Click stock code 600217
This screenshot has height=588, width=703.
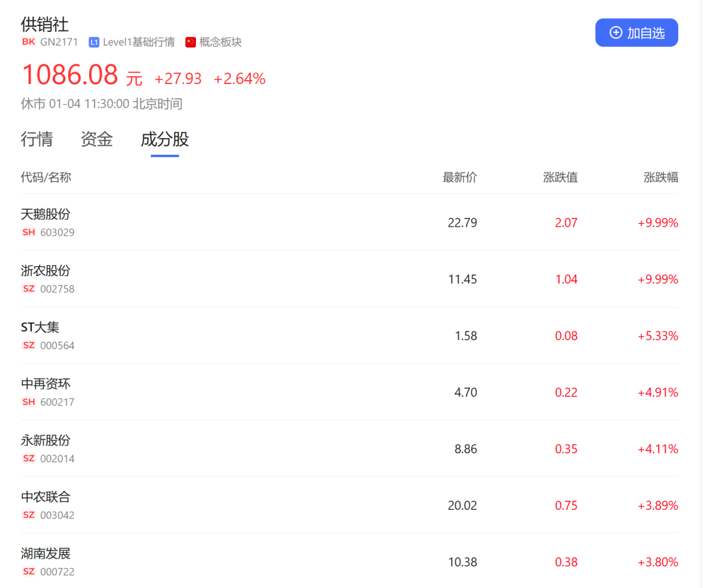click(57, 402)
